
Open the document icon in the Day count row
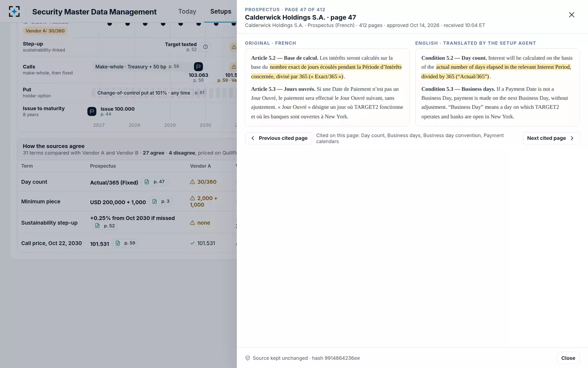click(x=147, y=182)
